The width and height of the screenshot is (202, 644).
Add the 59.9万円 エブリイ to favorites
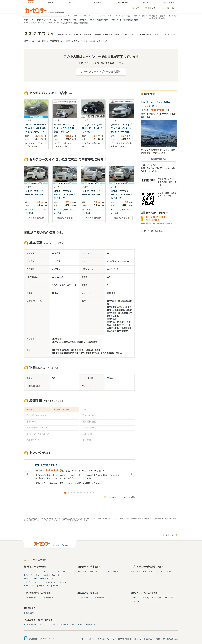pyautogui.click(x=93, y=218)
